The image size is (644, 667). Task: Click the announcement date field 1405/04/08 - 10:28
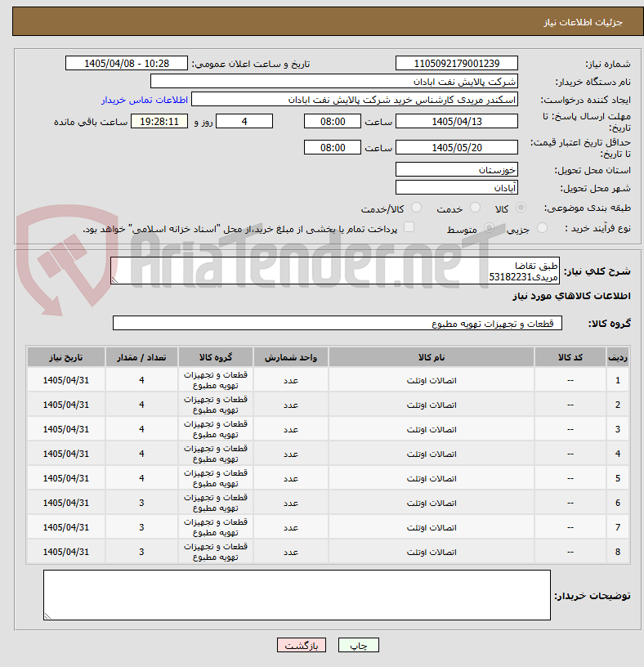[x=127, y=64]
